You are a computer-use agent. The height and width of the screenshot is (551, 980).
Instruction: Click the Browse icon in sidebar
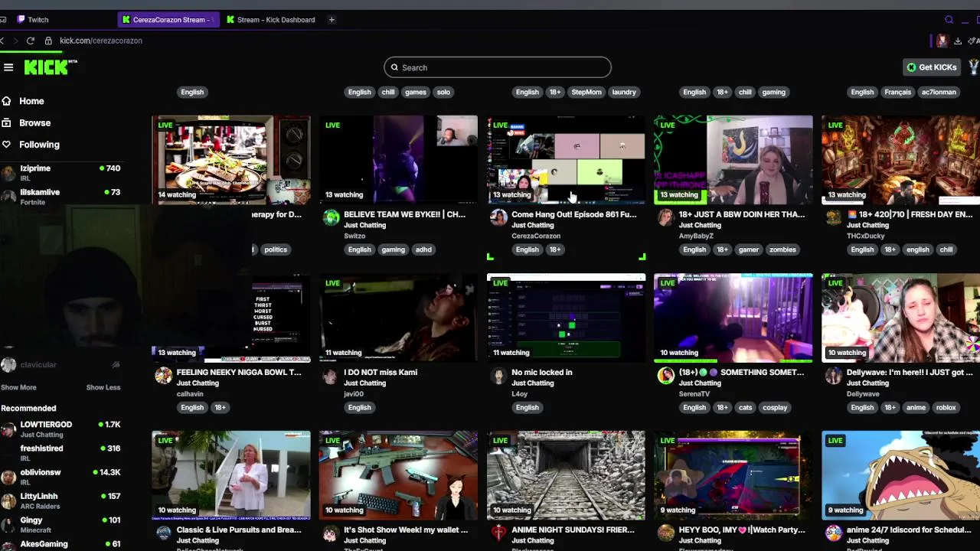pyautogui.click(x=6, y=122)
